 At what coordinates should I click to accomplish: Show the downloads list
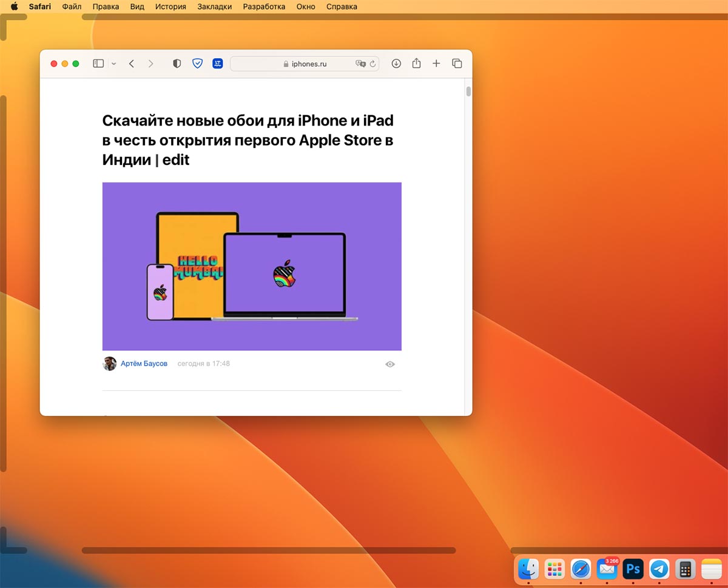(x=396, y=64)
